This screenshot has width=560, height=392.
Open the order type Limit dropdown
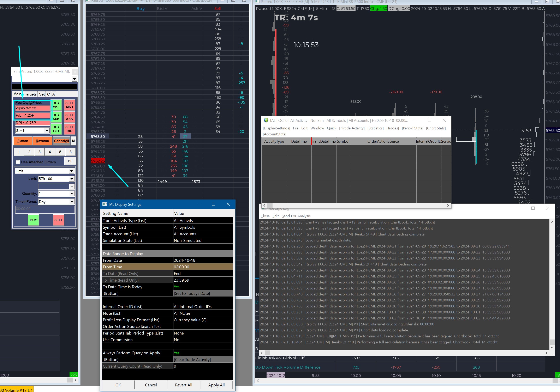[71, 171]
